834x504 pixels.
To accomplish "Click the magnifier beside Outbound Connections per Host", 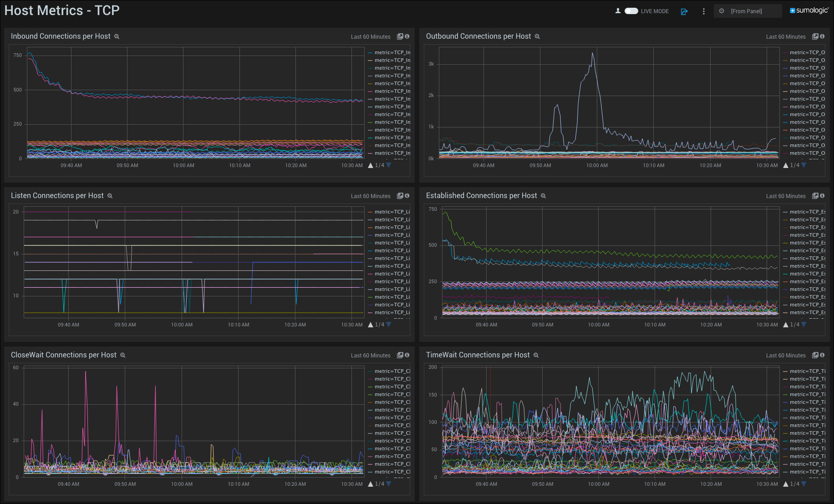I will coord(537,36).
